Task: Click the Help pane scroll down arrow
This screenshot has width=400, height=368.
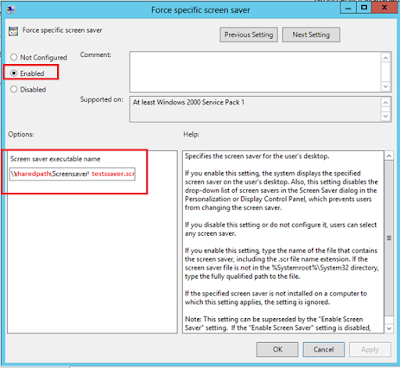Action: (x=389, y=328)
